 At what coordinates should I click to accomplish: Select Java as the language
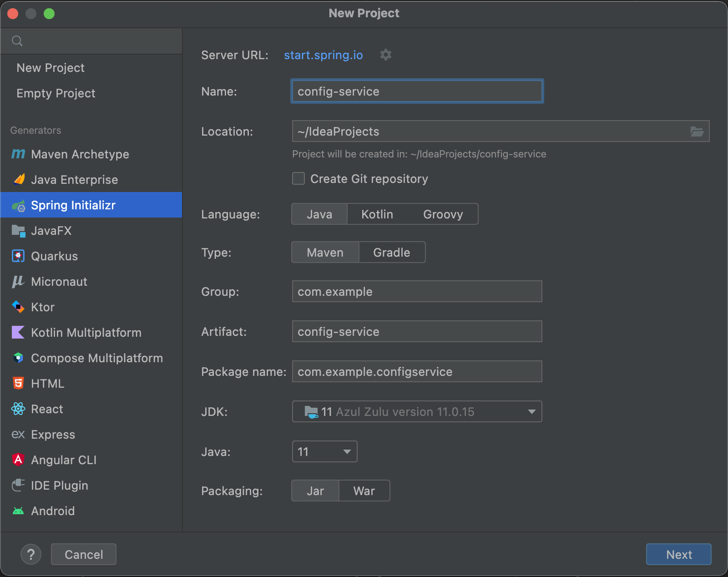click(319, 214)
